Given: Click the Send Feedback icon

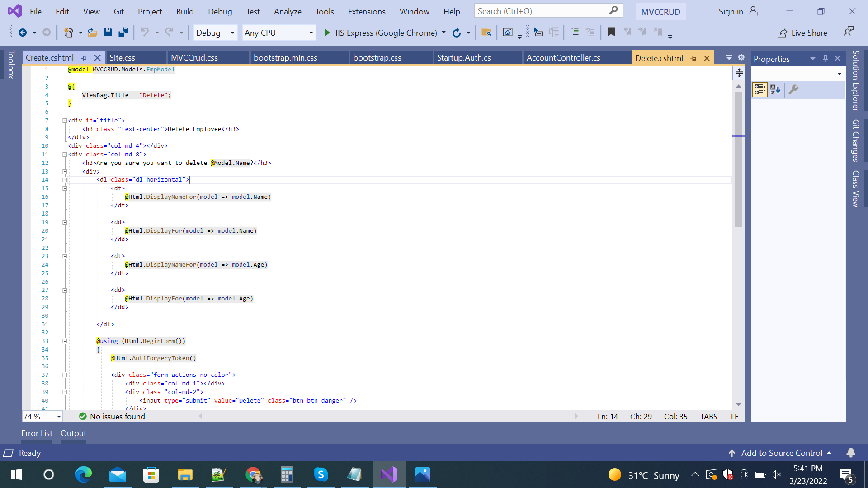Looking at the screenshot, I should coord(849,31).
